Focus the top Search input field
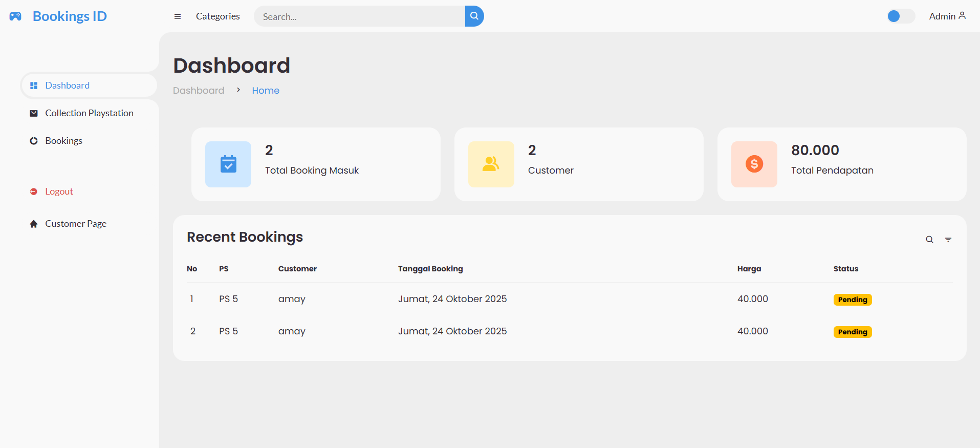The image size is (980, 448). [x=359, y=16]
